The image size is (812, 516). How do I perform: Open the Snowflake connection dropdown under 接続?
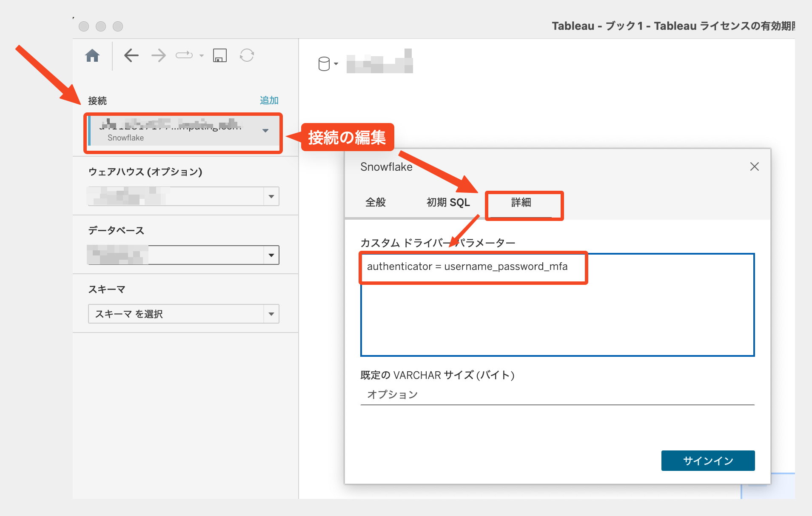(265, 131)
